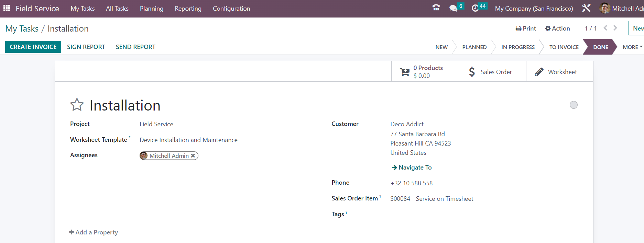Click the VoIP phone icon
The image size is (644, 243).
pyautogui.click(x=436, y=8)
